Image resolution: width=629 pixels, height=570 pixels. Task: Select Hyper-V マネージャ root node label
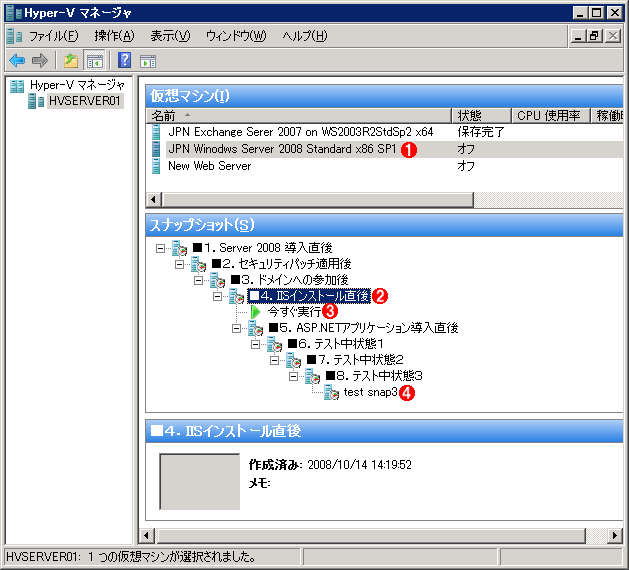pyautogui.click(x=77, y=85)
